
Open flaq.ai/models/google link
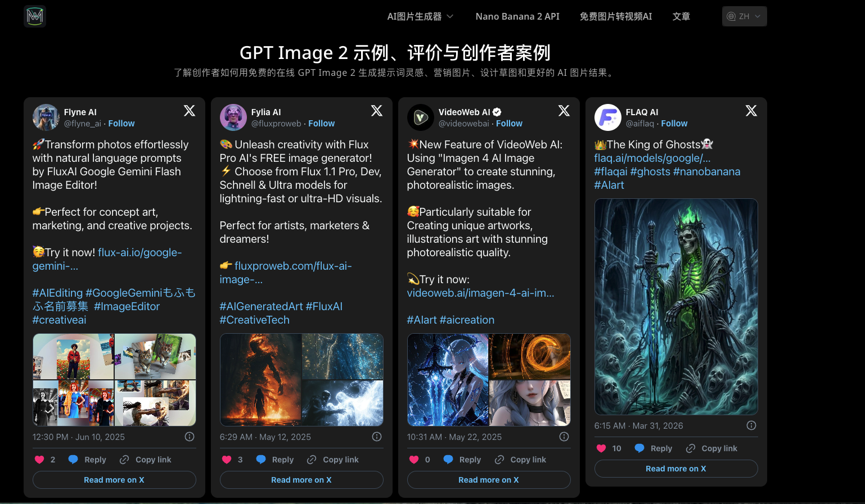[652, 158]
